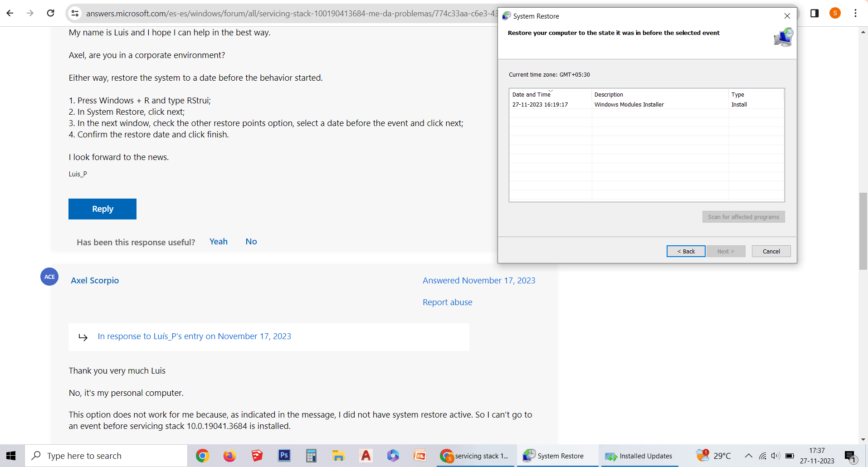
Task: Reload the current page
Action: click(50, 13)
